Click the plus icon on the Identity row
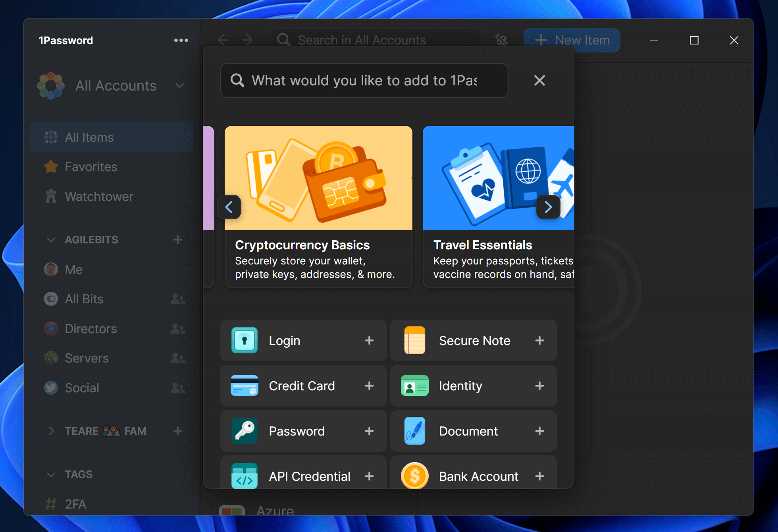The height and width of the screenshot is (532, 778). point(539,386)
